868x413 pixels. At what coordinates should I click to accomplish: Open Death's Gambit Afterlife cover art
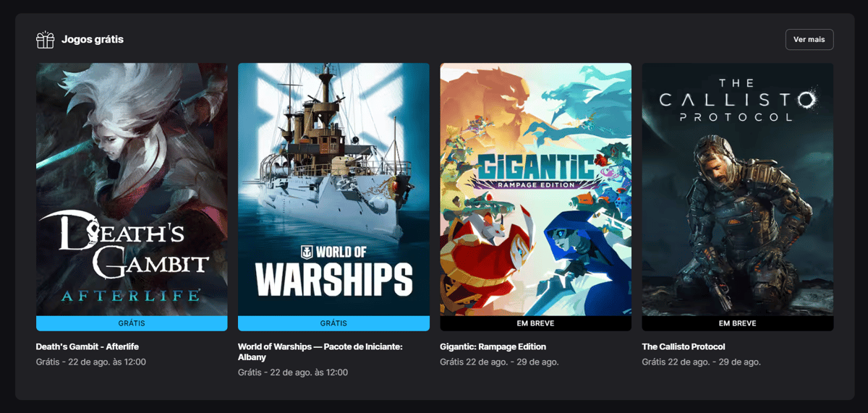pyautogui.click(x=132, y=190)
